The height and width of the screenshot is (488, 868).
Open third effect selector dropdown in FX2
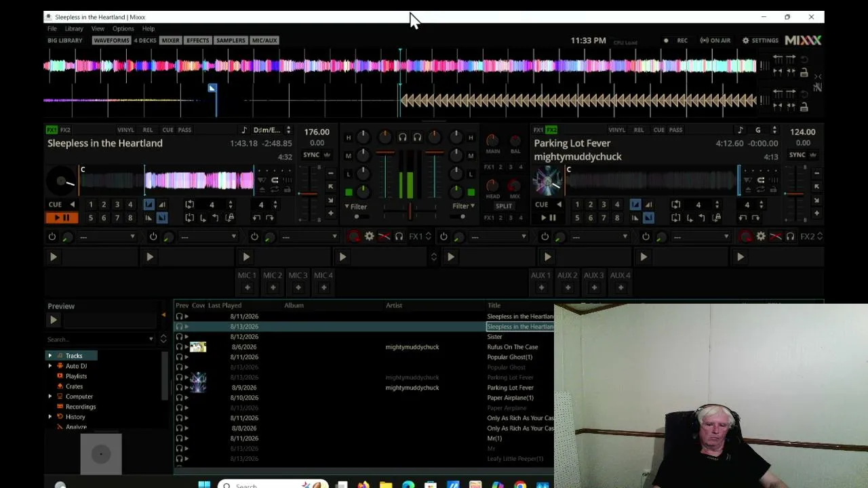click(701, 237)
